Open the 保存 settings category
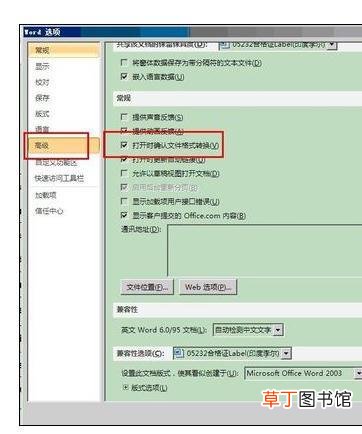 tap(43, 98)
